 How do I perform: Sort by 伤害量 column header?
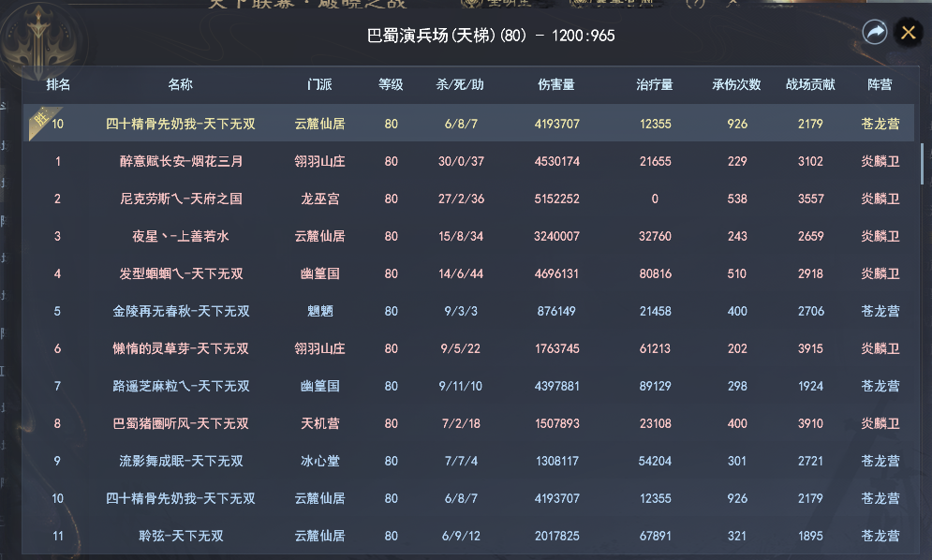pos(556,84)
